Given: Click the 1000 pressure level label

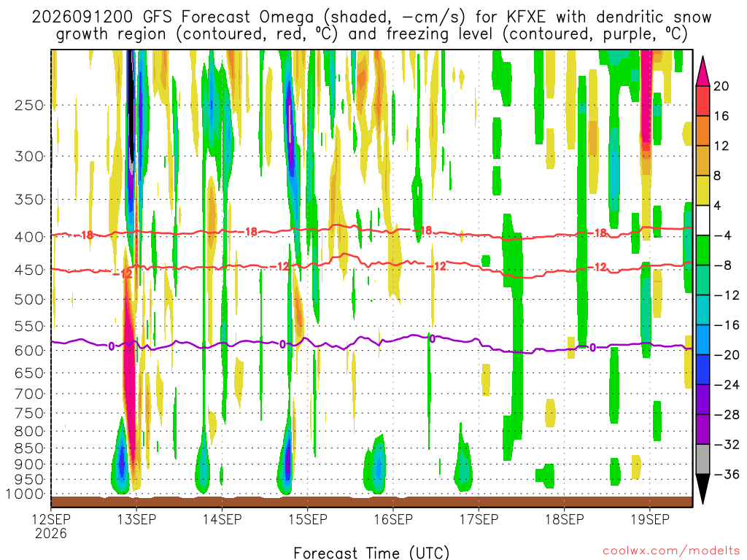Looking at the screenshot, I should [x=26, y=494].
